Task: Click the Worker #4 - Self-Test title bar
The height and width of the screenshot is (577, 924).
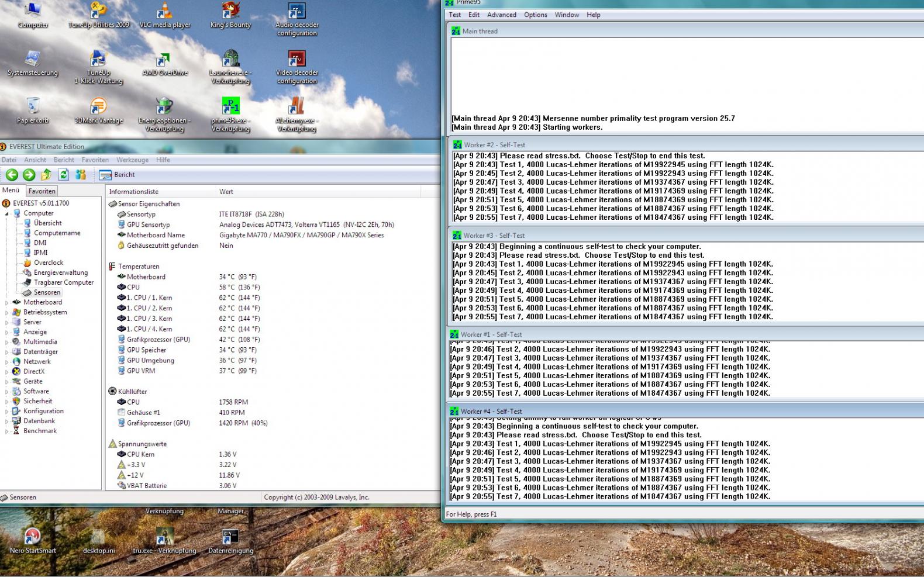Action: (685, 411)
